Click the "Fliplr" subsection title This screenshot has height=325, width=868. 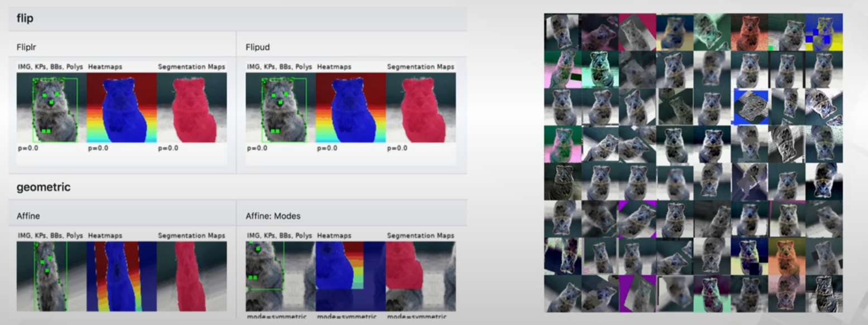point(27,47)
